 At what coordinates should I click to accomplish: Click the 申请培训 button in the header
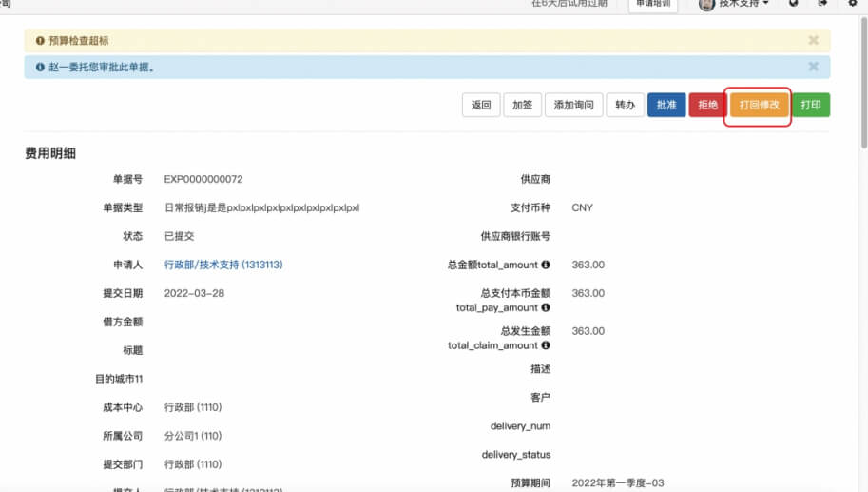click(653, 5)
